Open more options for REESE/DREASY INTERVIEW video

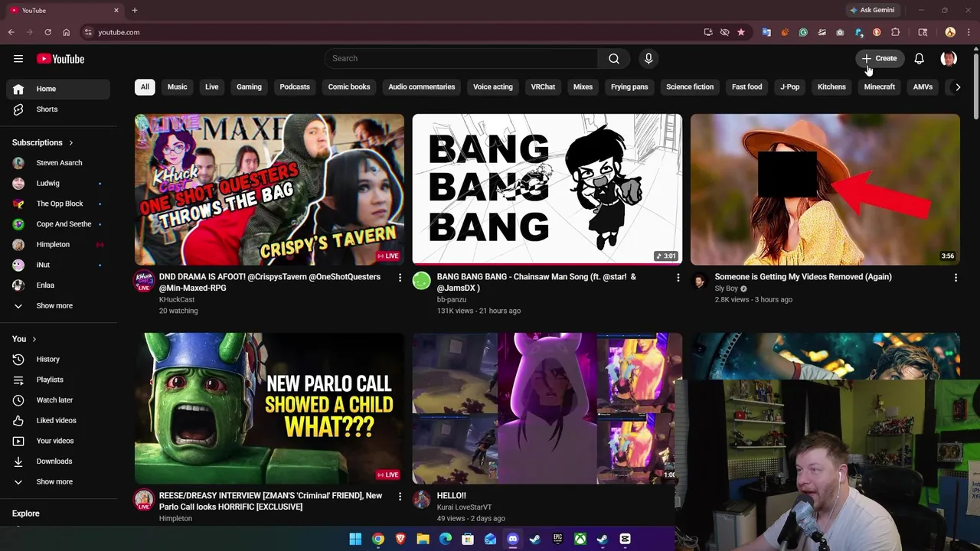(400, 497)
